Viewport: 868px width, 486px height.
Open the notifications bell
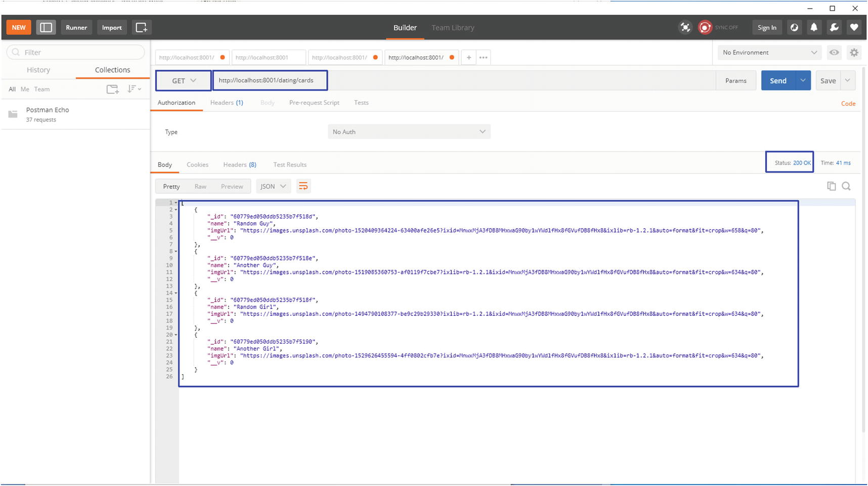coord(814,27)
